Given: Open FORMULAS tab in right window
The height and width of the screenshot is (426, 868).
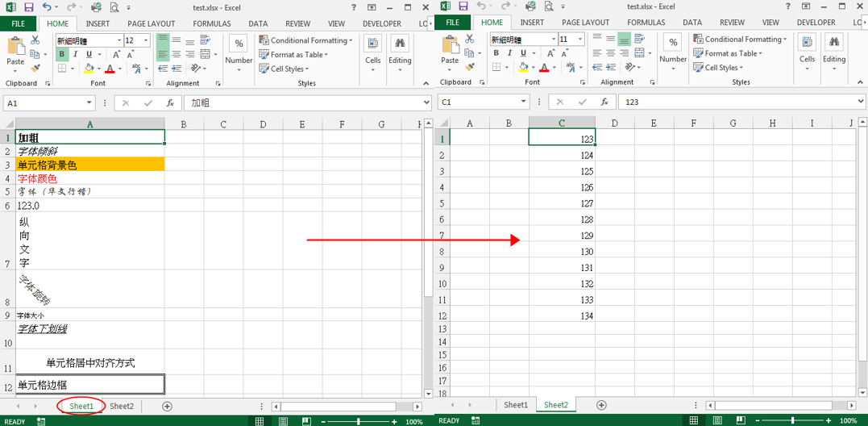Looking at the screenshot, I should click(x=646, y=23).
